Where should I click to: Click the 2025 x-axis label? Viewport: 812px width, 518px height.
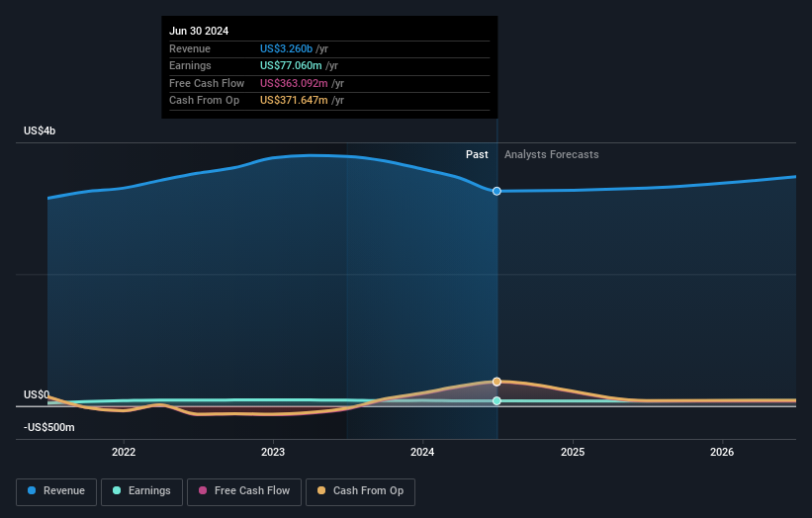point(573,452)
